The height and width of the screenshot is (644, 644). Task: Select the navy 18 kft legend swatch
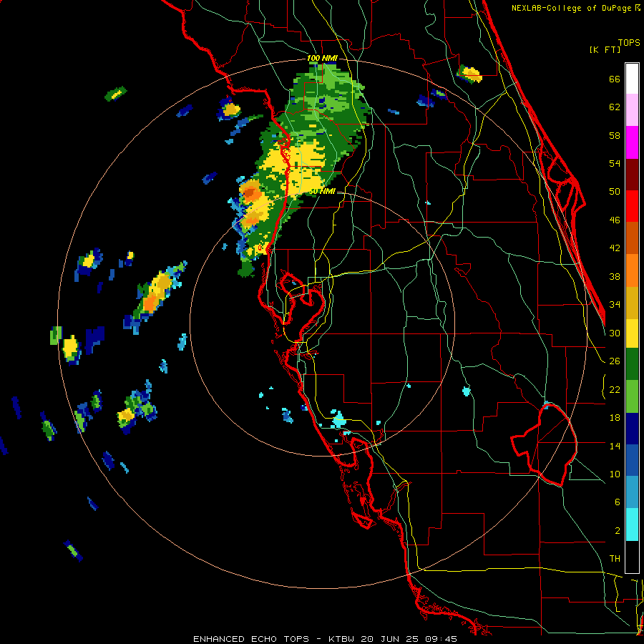[632, 429]
